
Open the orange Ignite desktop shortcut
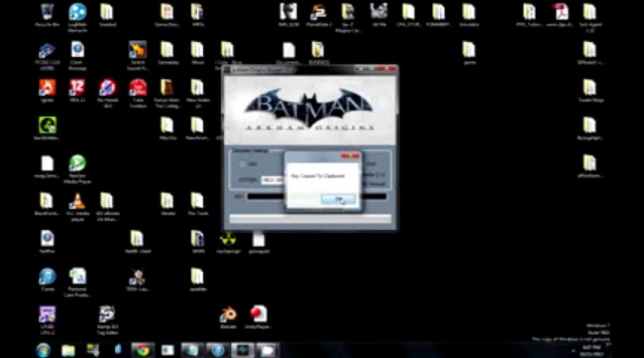pos(47,91)
